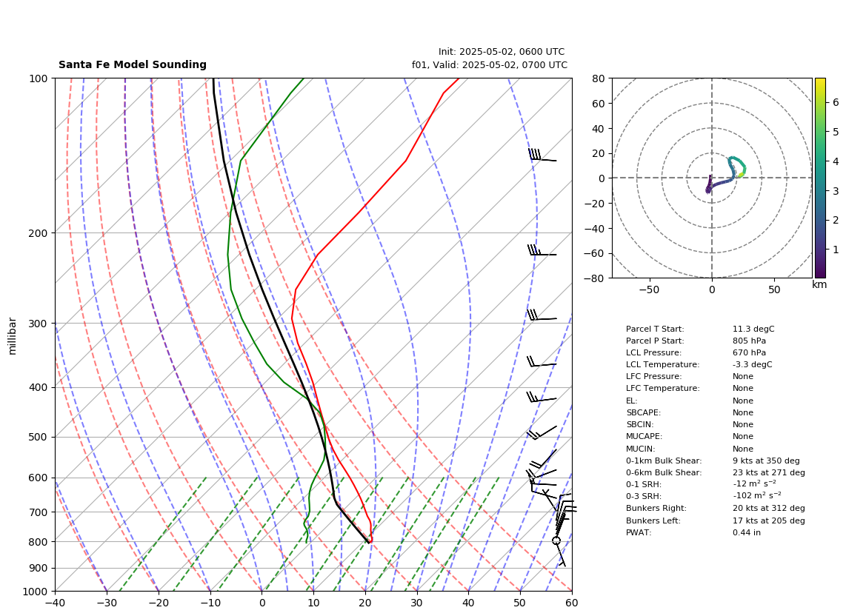The height and width of the screenshot is (616, 846).
Task: Select the value "17 kts at 205 deg"
Action: (x=769, y=520)
